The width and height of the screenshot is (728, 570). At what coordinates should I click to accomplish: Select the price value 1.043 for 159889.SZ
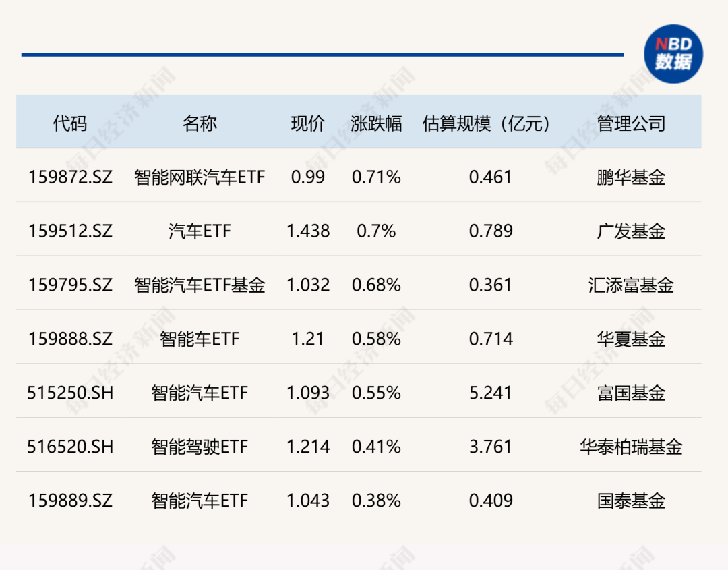click(308, 501)
